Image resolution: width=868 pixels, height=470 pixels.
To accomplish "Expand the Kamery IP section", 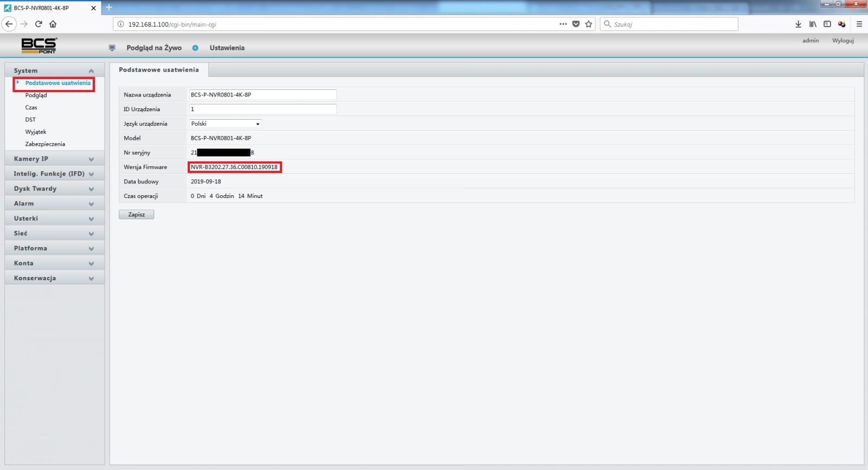I will [x=54, y=159].
